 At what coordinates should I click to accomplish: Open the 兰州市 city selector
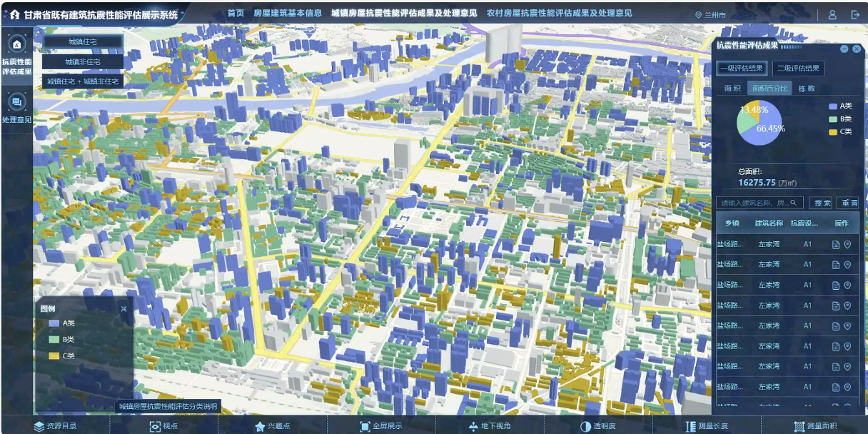710,15
